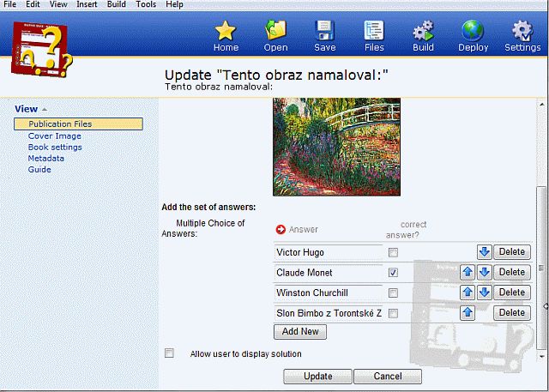Open Settings gear icon
The image size is (549, 392).
coord(522,31)
